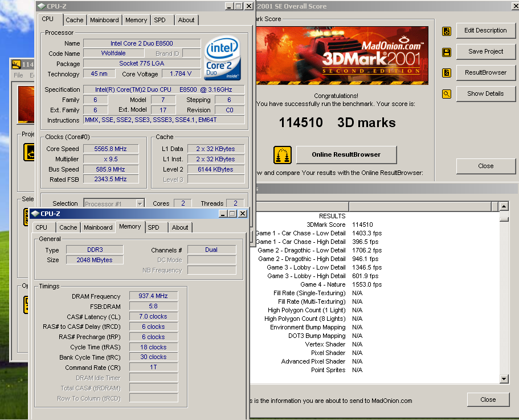Open Memory tab in top CPU-Z window
This screenshot has width=519, height=420.
tap(136, 20)
